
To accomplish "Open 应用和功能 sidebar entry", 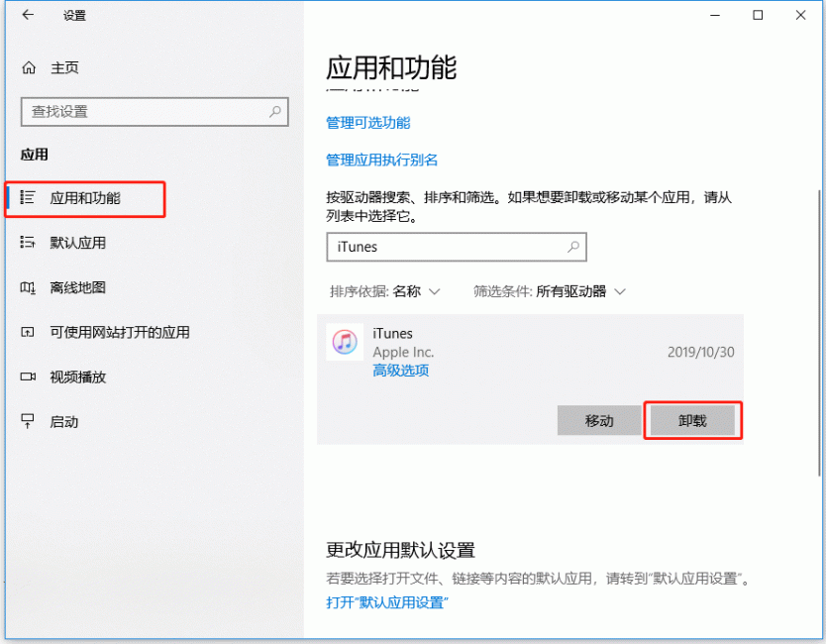I will coord(85,199).
